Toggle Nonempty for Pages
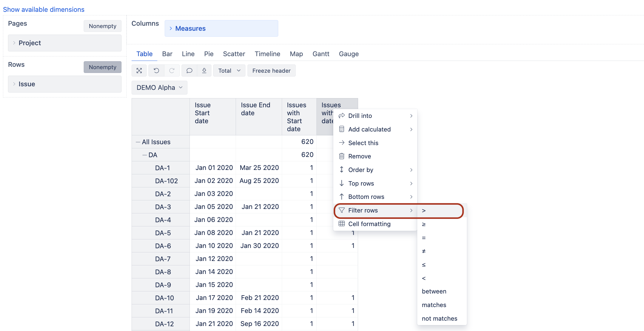The width and height of the screenshot is (644, 331). (102, 26)
